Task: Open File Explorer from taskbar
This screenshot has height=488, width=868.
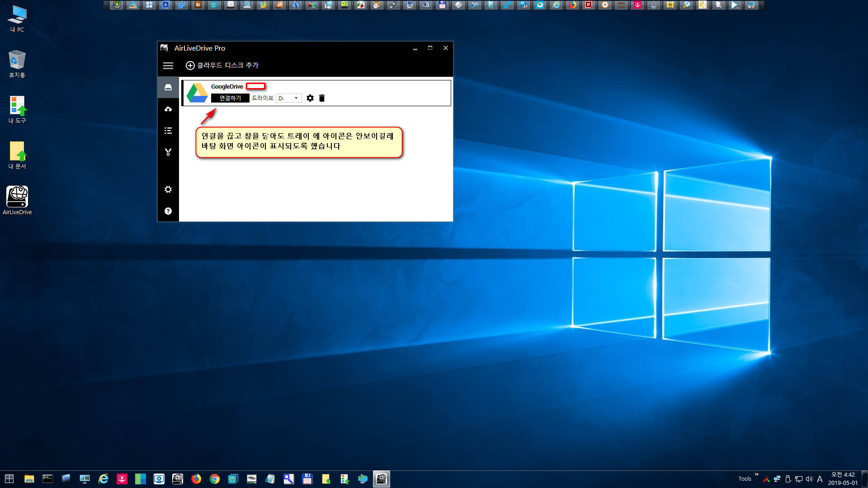Action: pos(29,479)
